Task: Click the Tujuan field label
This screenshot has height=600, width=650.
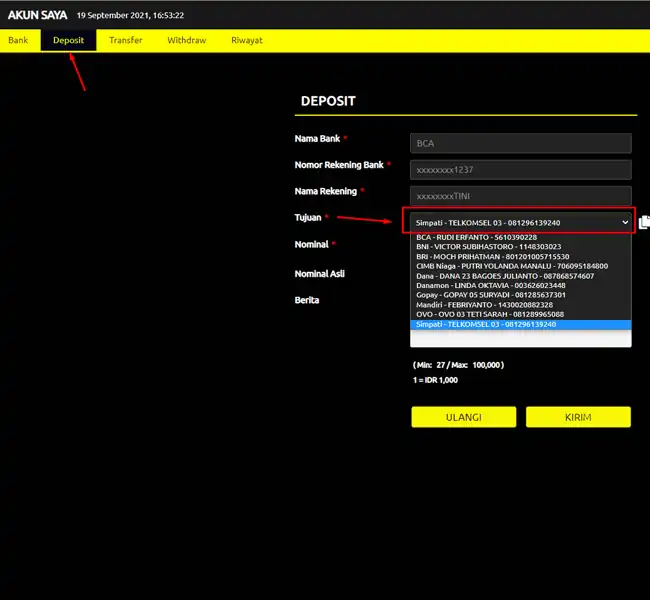Action: (x=308, y=218)
